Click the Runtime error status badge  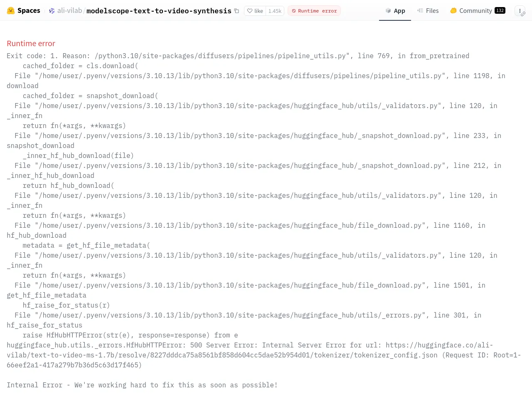tap(314, 11)
